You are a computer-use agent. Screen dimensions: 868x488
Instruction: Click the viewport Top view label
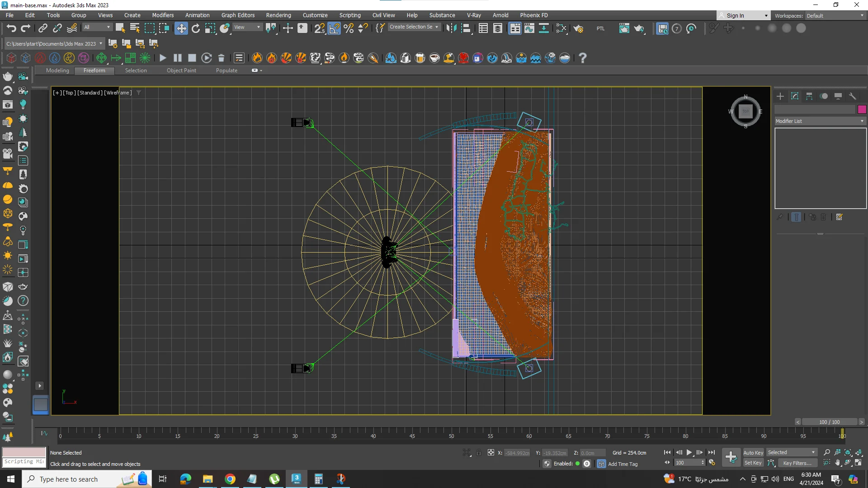pos(69,93)
